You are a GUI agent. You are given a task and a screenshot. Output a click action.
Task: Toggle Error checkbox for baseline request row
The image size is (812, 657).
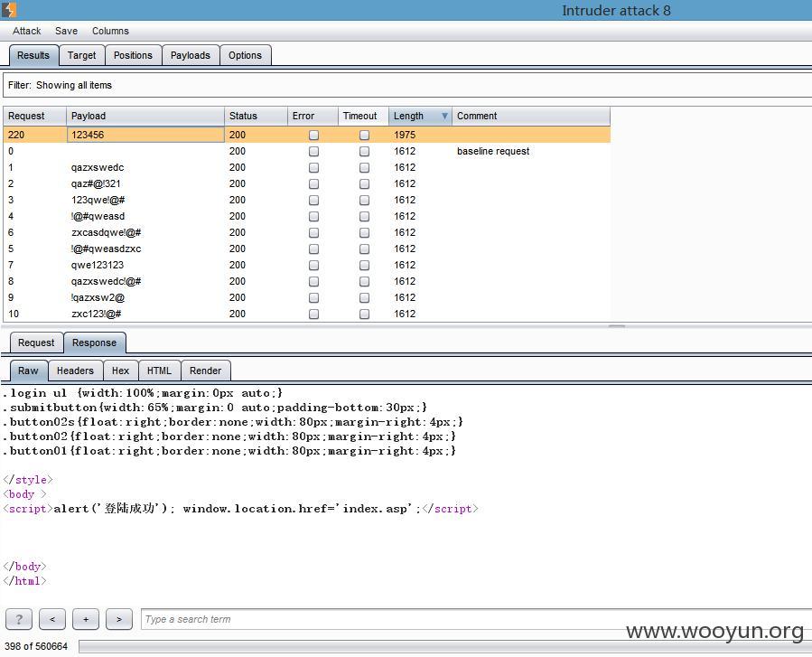click(x=313, y=151)
